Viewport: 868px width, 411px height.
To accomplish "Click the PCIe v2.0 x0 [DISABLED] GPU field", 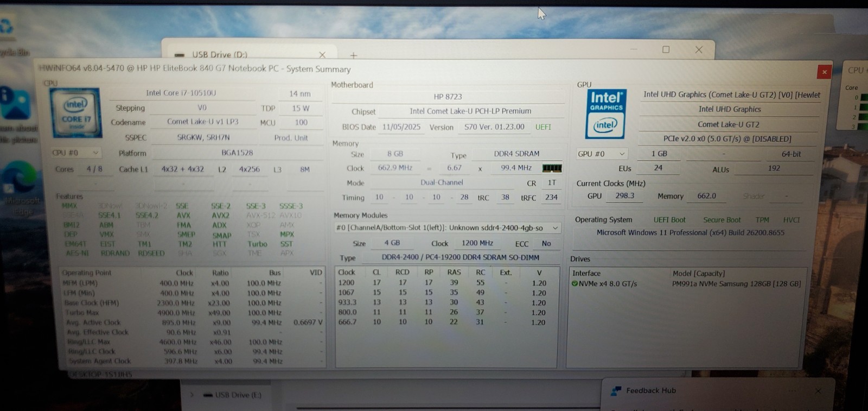I will (727, 139).
